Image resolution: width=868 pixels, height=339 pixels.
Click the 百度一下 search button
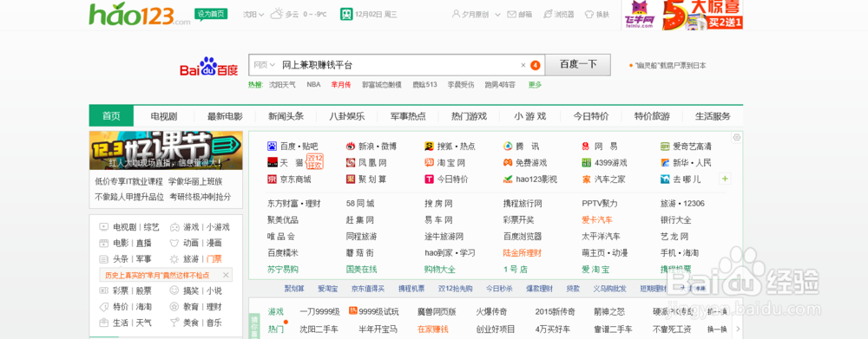pyautogui.click(x=578, y=65)
